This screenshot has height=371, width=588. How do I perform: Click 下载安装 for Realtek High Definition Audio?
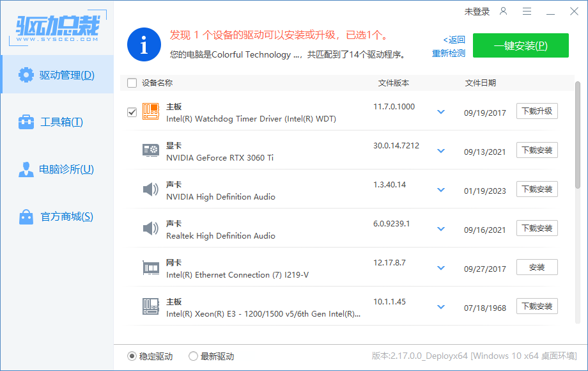[537, 228]
